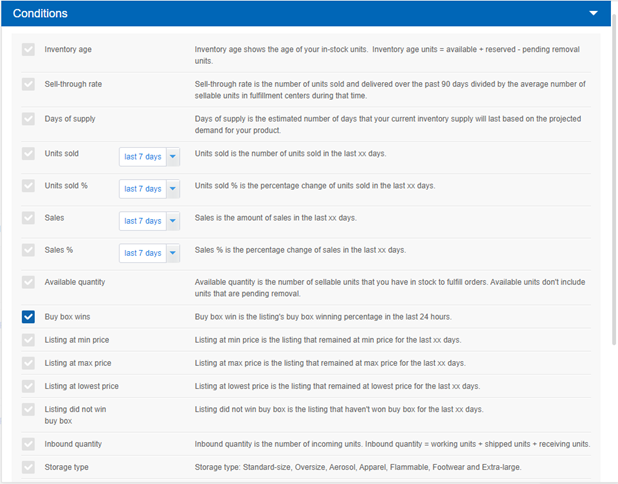
Task: Tick Listing did not win buy box
Action: (28, 409)
